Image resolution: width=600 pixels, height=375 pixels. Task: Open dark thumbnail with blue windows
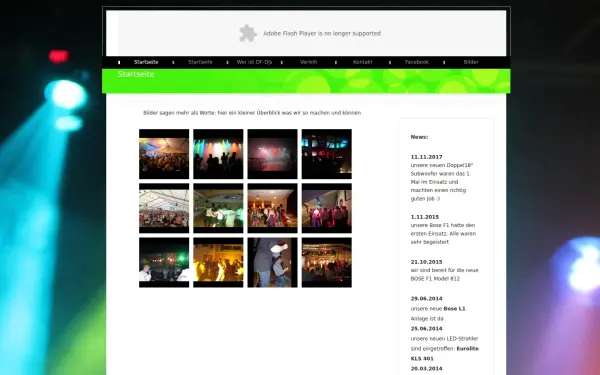coord(327,154)
